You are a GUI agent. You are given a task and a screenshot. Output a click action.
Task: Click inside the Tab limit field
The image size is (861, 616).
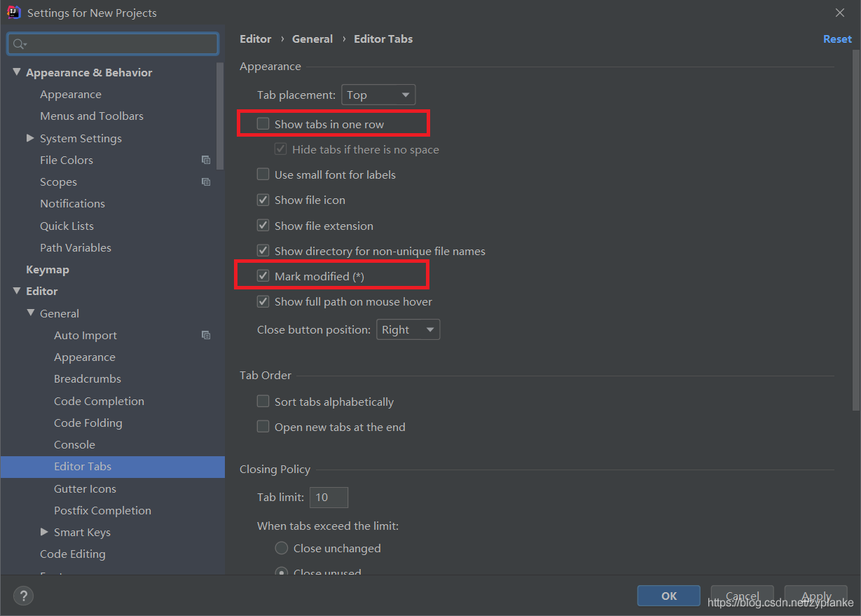[328, 497]
